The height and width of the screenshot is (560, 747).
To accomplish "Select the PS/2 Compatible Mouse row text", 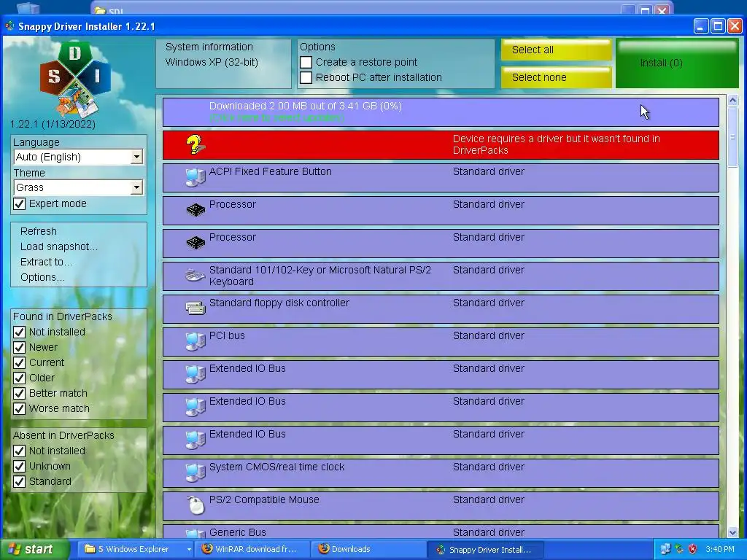I will (264, 500).
